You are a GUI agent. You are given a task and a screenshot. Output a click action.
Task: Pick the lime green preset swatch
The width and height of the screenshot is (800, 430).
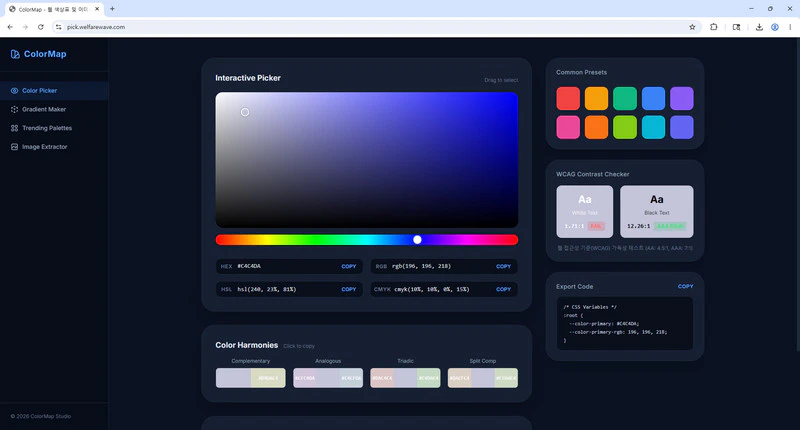pyautogui.click(x=625, y=127)
